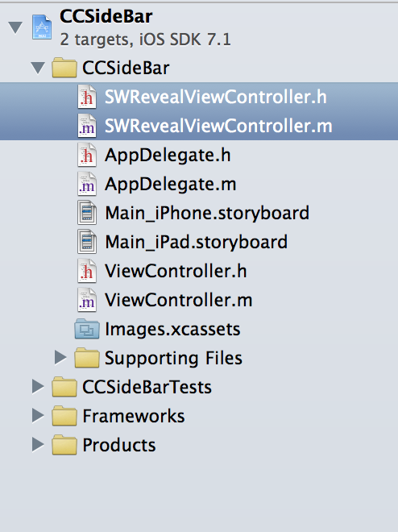Expand the Products group

coord(38,444)
